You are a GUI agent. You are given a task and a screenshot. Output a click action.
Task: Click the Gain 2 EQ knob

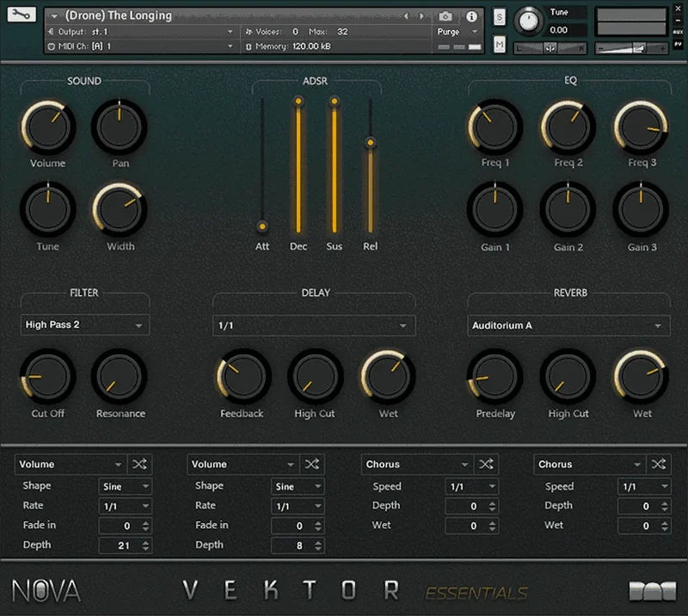point(568,209)
